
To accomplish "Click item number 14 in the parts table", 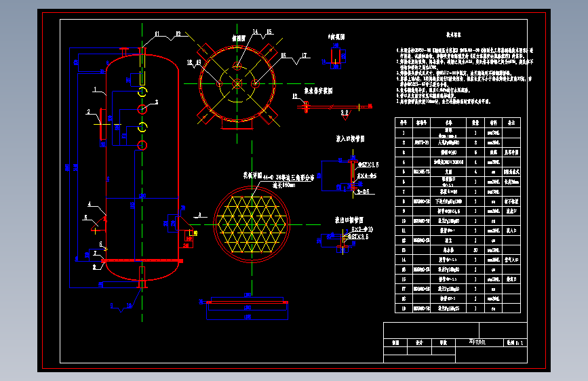I will pos(404,260).
